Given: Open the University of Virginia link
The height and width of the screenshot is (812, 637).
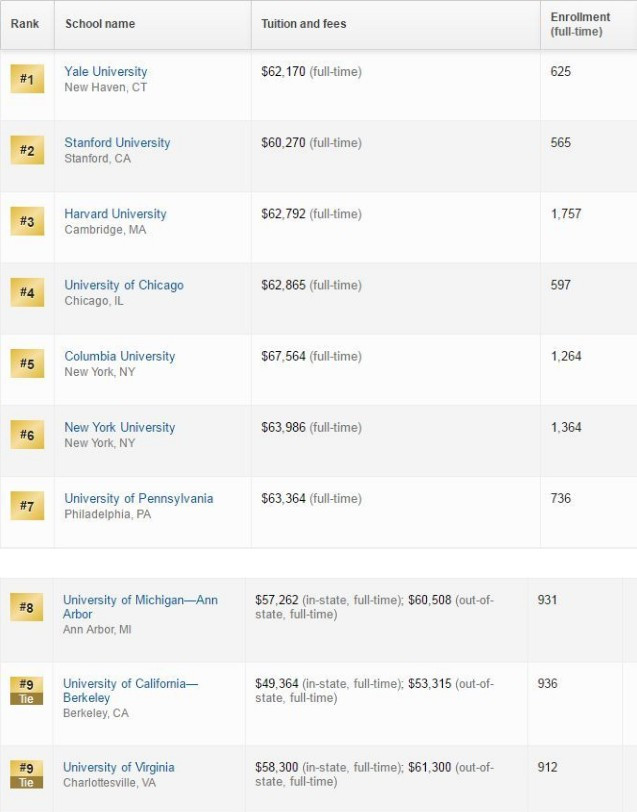Looking at the screenshot, I should point(119,767).
